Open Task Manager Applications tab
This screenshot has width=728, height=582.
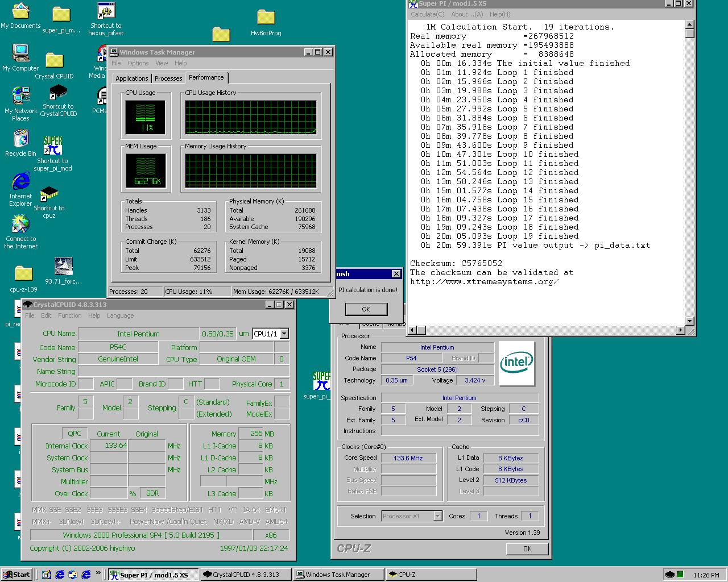[132, 78]
